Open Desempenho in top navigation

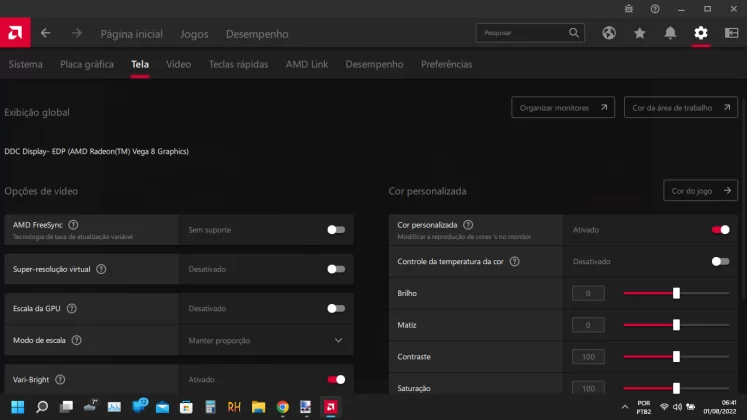coord(257,34)
